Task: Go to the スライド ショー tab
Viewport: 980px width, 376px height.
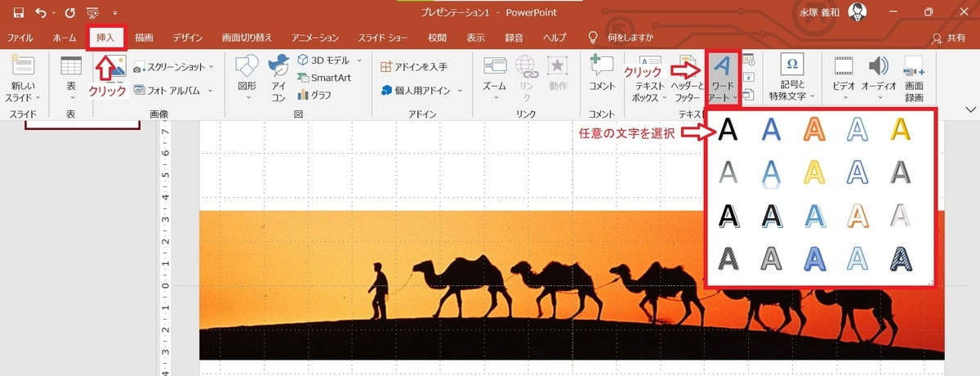Action: (x=383, y=38)
